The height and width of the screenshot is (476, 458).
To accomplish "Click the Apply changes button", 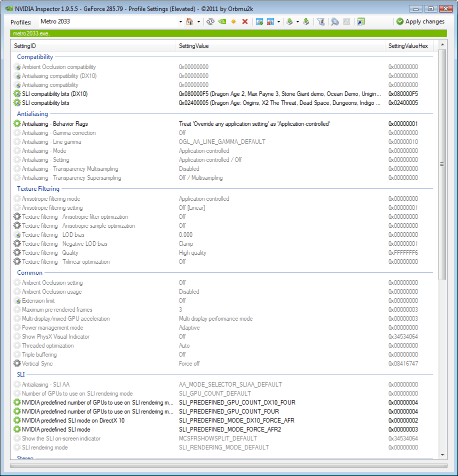I will 420,21.
